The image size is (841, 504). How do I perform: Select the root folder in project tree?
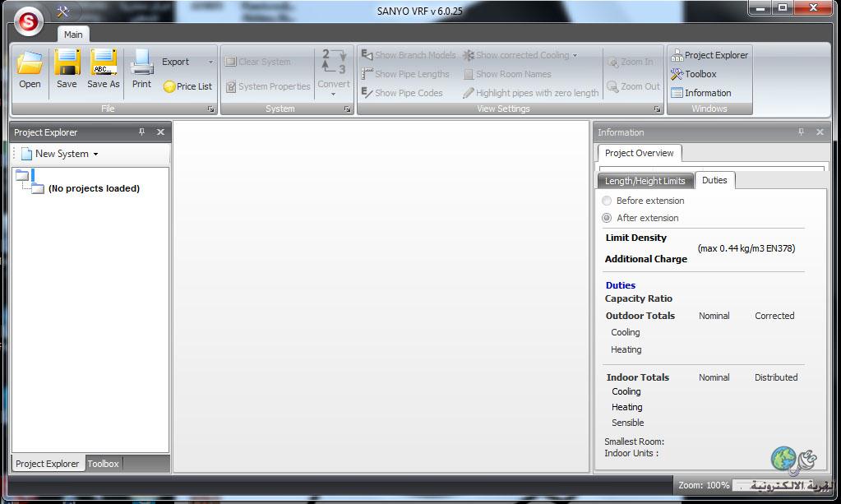click(x=22, y=175)
